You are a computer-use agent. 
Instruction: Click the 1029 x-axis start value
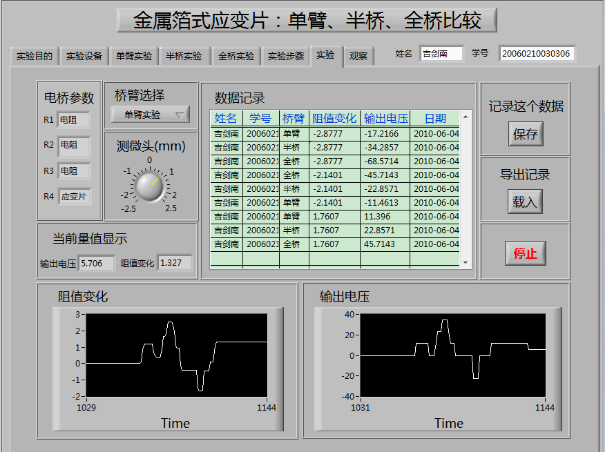[86, 408]
